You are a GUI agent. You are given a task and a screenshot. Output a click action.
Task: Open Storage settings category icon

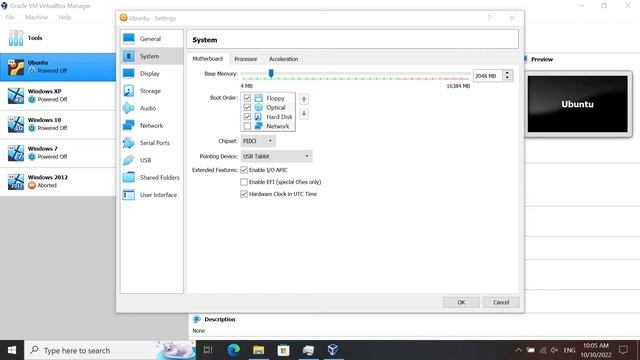point(129,91)
